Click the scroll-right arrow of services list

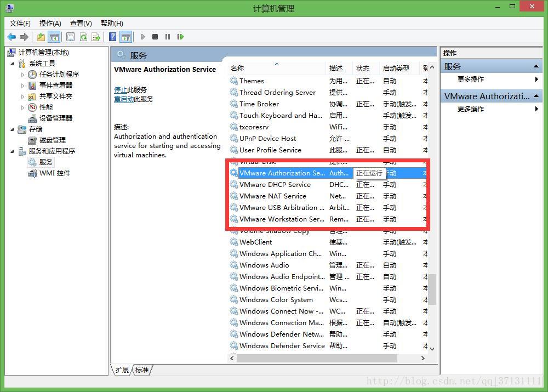tap(423, 359)
